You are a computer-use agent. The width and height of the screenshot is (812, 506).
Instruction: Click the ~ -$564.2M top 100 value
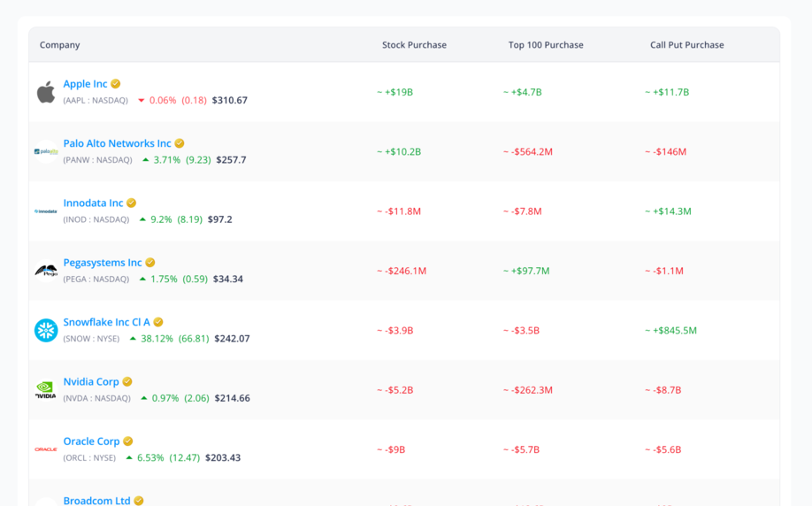[x=528, y=152]
